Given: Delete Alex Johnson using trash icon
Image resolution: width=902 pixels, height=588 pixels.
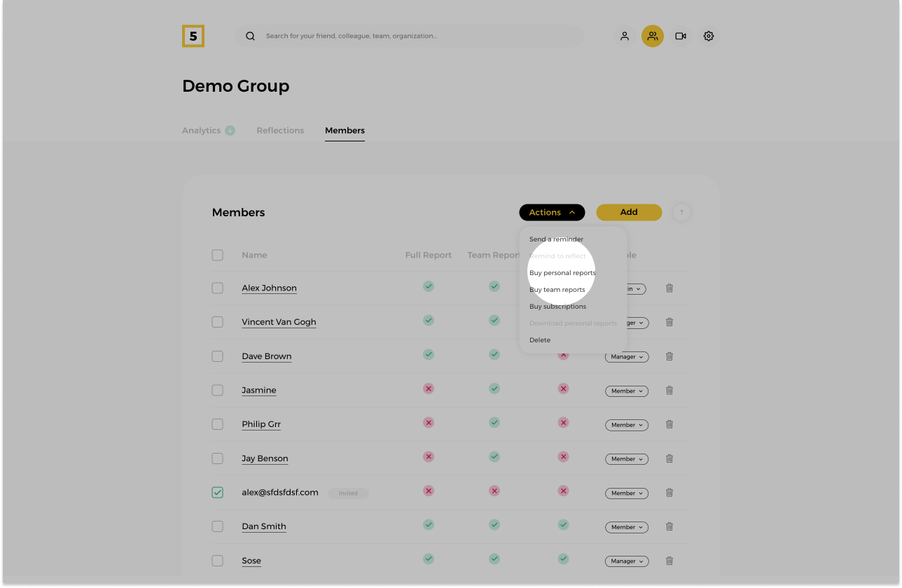Looking at the screenshot, I should (x=669, y=288).
